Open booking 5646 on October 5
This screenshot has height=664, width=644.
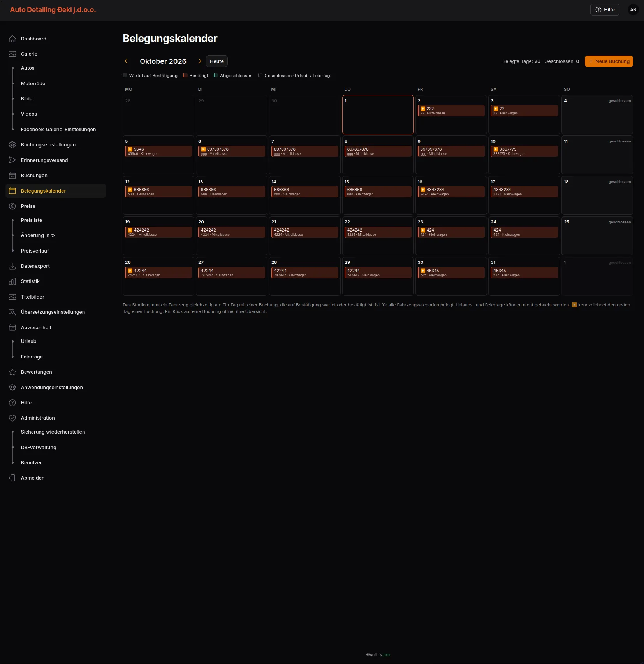(x=158, y=151)
